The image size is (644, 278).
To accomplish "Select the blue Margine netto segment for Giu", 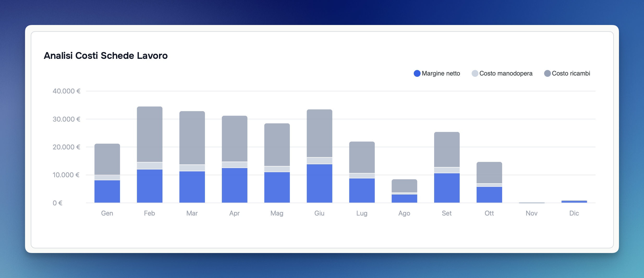I will [319, 183].
